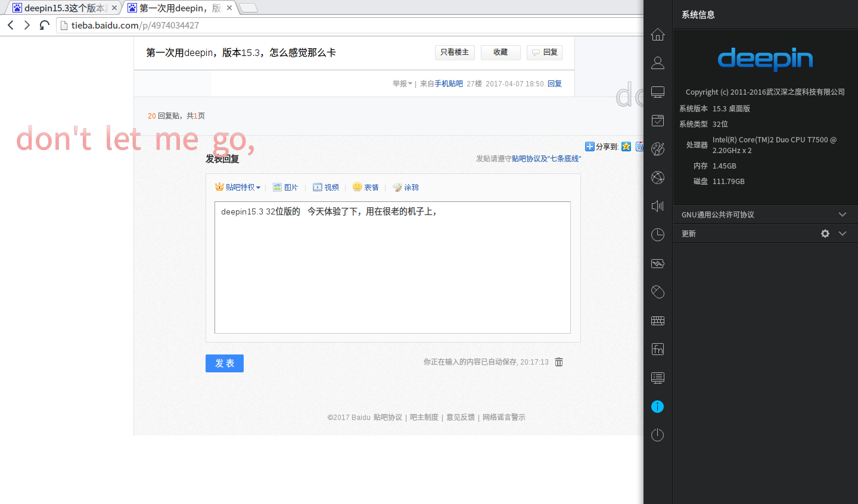
Task: Insert a picture via 图片 icon
Action: (x=285, y=187)
